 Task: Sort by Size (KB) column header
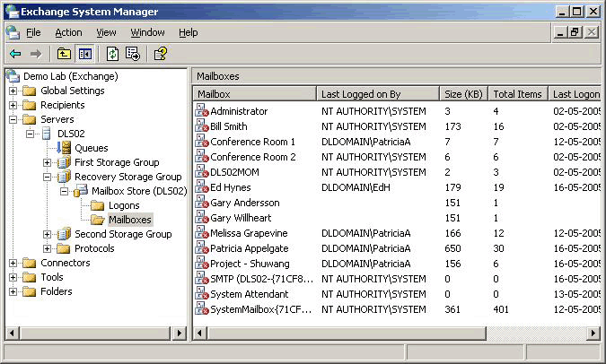point(464,94)
